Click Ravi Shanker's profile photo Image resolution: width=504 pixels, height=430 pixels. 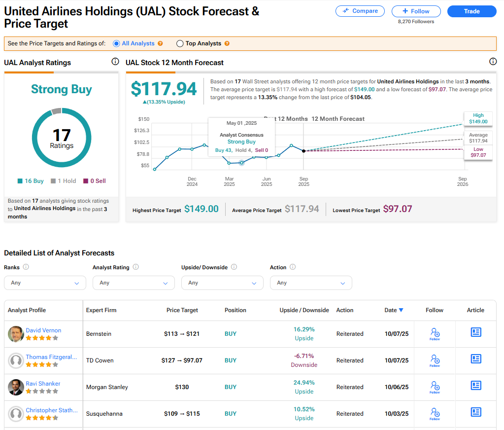[16, 387]
